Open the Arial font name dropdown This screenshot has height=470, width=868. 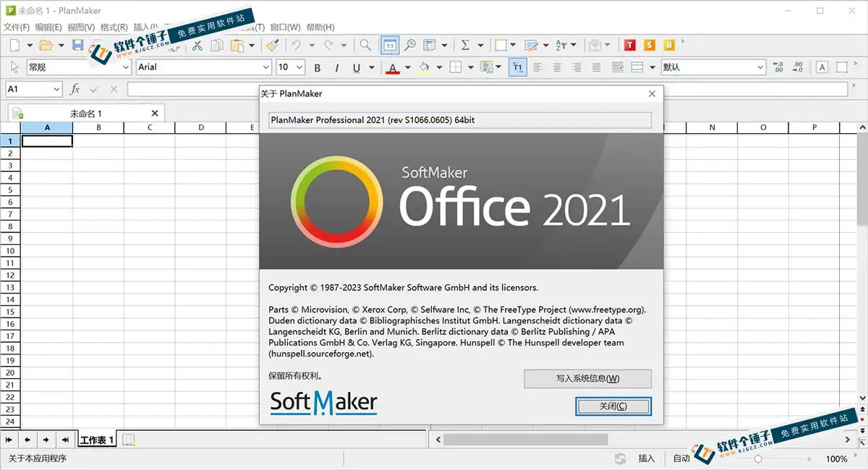[x=203, y=67]
